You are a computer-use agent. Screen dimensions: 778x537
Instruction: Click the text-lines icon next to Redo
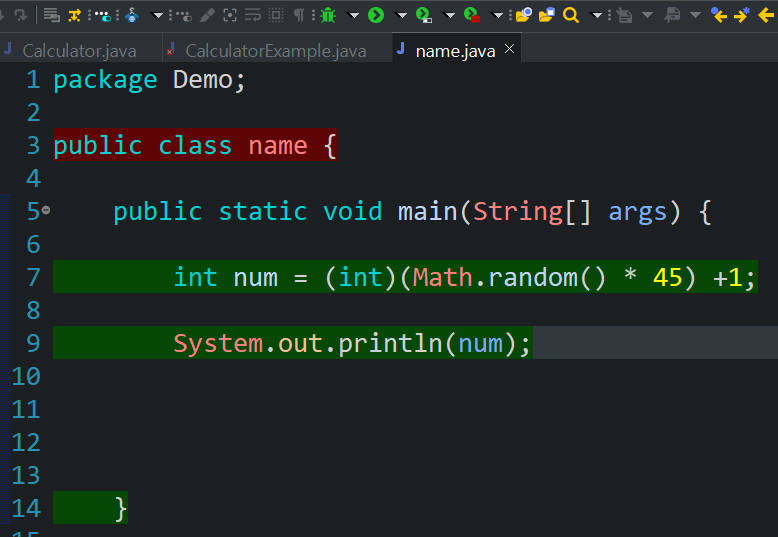pyautogui.click(x=51, y=15)
